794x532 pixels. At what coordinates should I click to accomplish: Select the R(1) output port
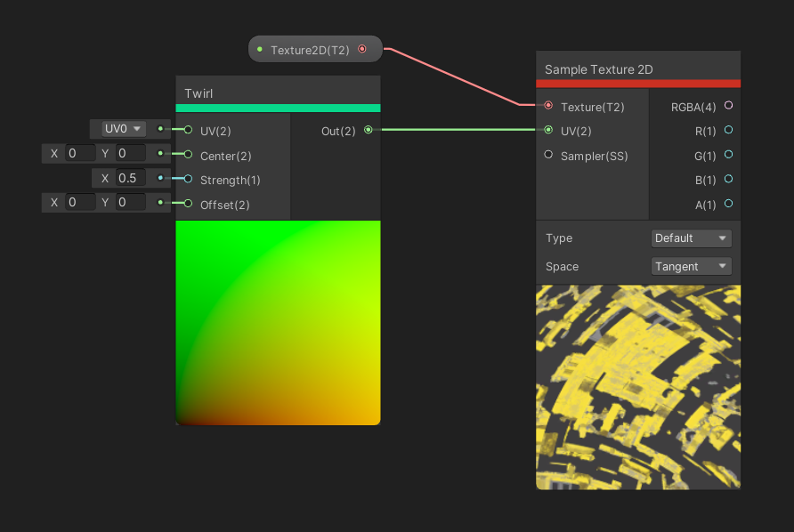(728, 130)
